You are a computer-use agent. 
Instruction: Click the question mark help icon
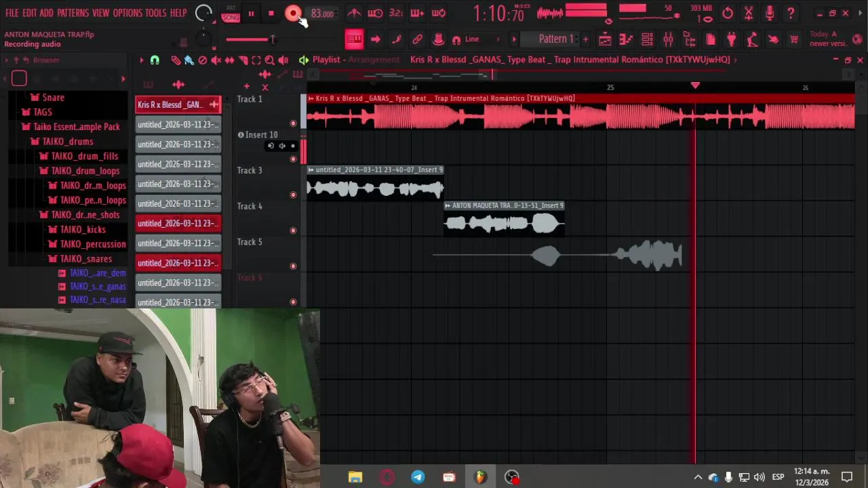(791, 13)
